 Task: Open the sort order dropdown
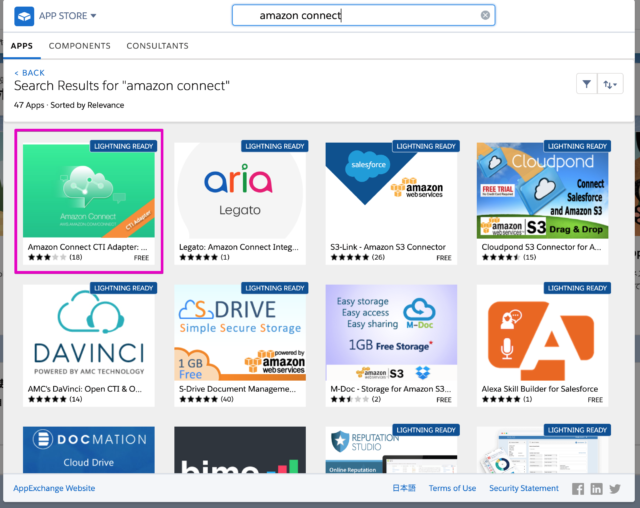(610, 84)
